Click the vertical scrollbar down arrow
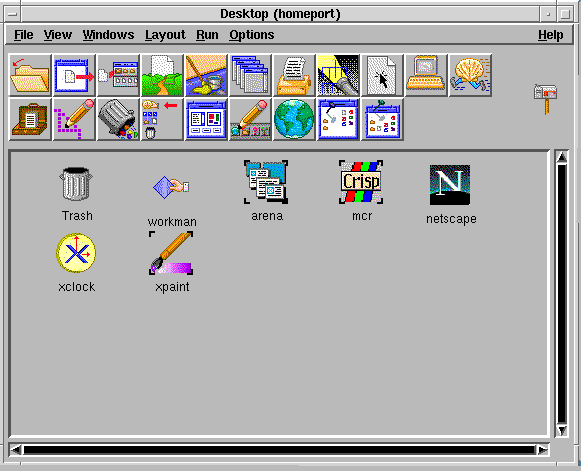The height and width of the screenshot is (471, 581). (562, 430)
